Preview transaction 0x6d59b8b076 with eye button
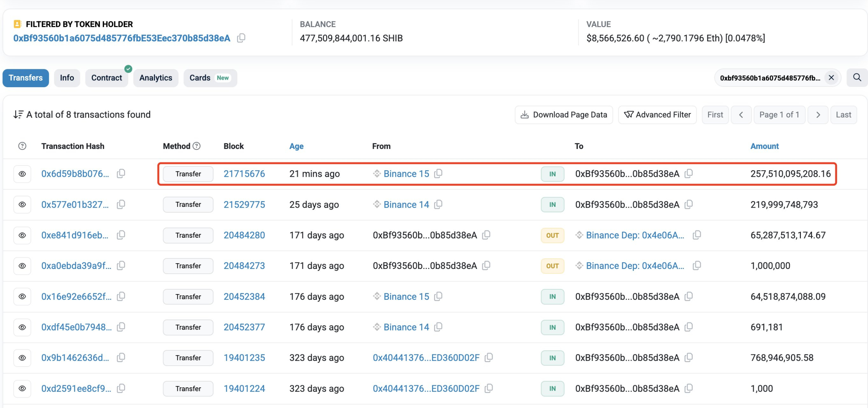This screenshot has height=408, width=868. [x=22, y=174]
